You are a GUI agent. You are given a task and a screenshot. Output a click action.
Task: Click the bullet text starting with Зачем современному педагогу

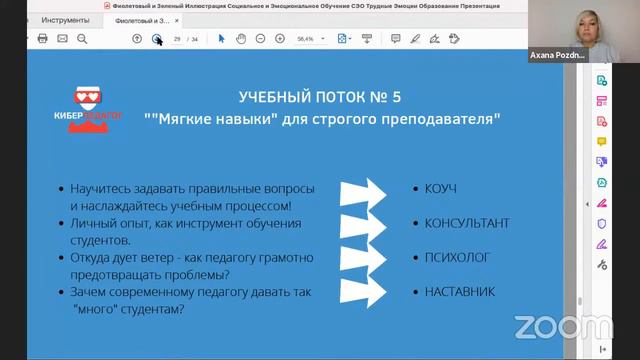coord(191,300)
